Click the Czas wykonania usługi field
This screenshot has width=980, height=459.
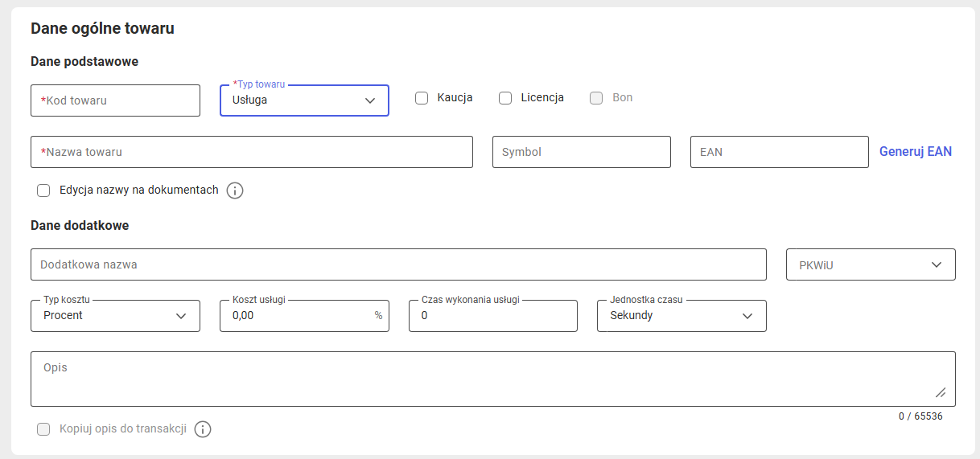click(x=493, y=316)
